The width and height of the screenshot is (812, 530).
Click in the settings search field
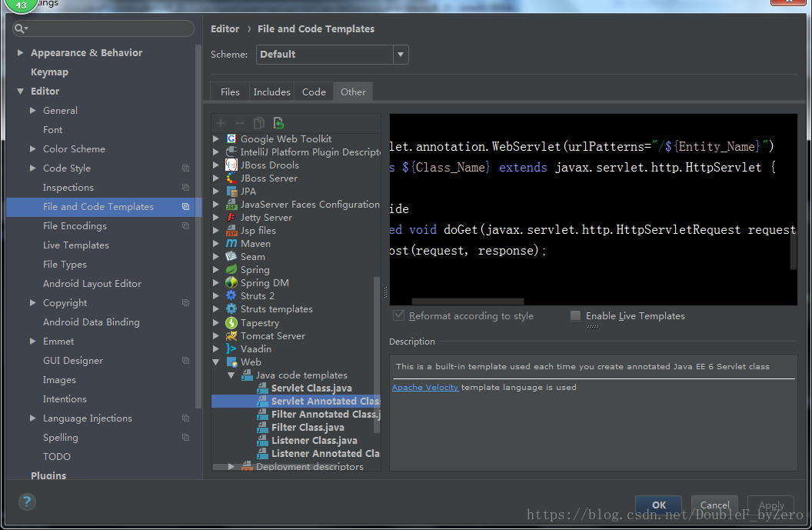click(x=104, y=28)
